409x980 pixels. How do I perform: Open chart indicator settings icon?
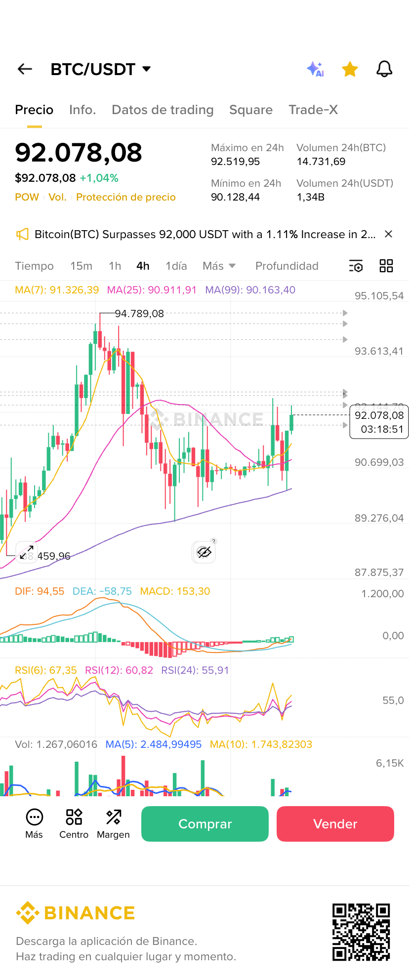coord(356,266)
